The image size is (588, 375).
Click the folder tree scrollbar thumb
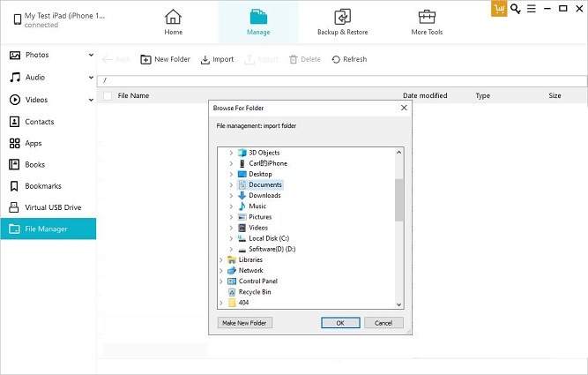399,200
